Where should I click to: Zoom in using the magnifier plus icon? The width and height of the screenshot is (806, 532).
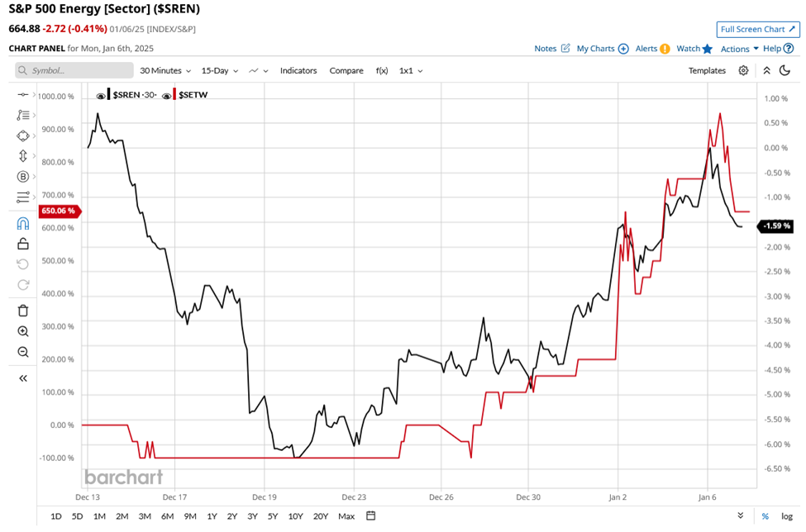click(x=23, y=331)
